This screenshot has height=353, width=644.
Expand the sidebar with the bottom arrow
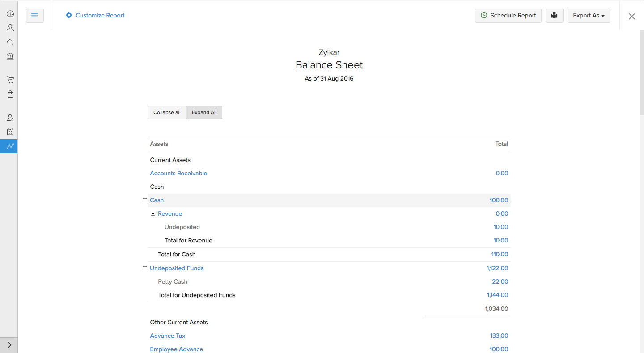9,345
